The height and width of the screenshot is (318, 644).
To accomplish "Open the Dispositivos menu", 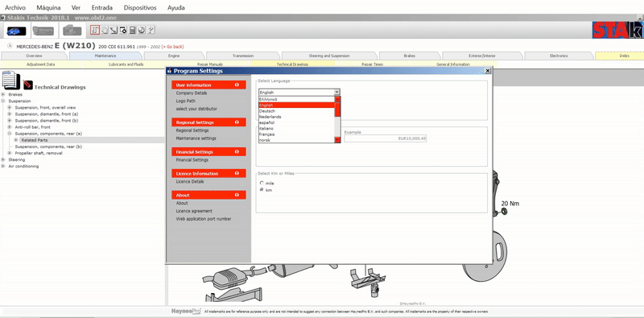I will tap(140, 7).
